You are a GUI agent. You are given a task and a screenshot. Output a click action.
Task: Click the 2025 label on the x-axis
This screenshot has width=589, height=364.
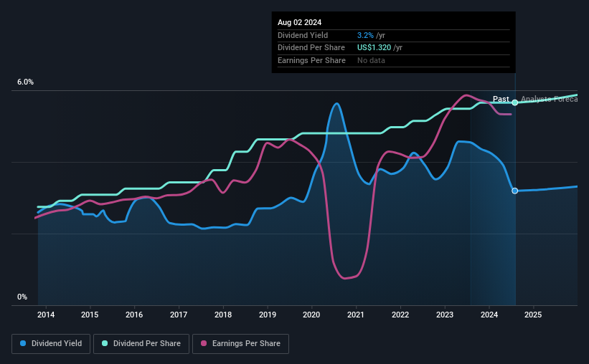[533, 315]
